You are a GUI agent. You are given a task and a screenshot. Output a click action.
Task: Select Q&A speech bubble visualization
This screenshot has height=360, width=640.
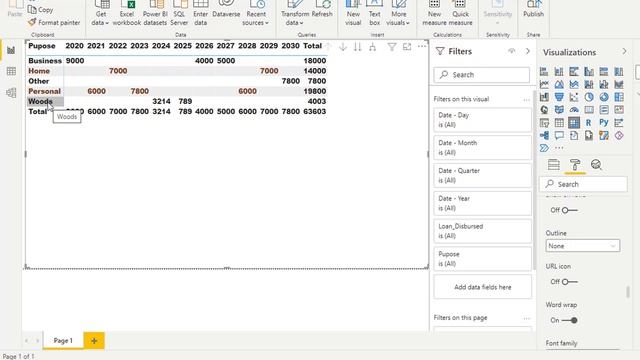[559, 136]
